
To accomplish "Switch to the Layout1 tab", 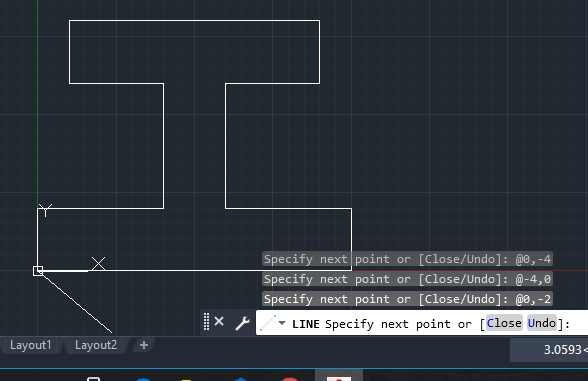I will tap(31, 345).
